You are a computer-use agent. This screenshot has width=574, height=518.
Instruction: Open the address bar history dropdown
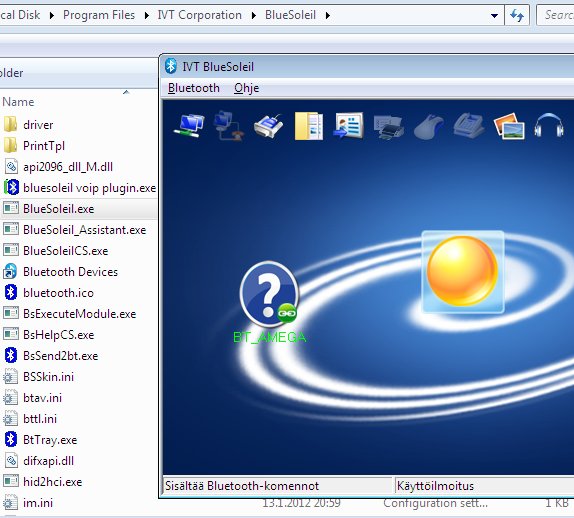click(x=494, y=15)
